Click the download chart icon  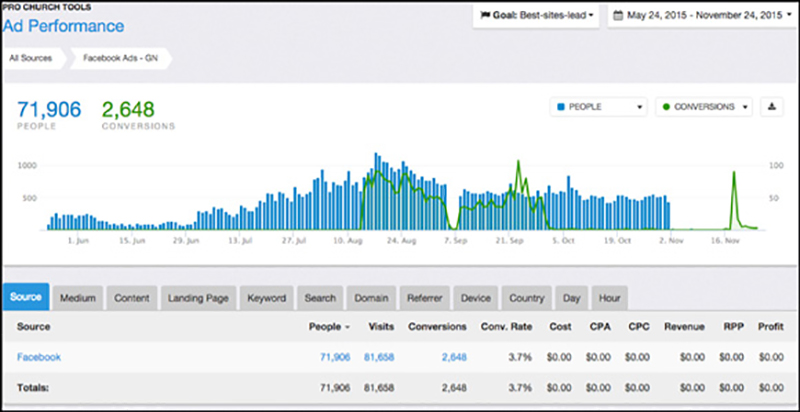click(x=772, y=107)
